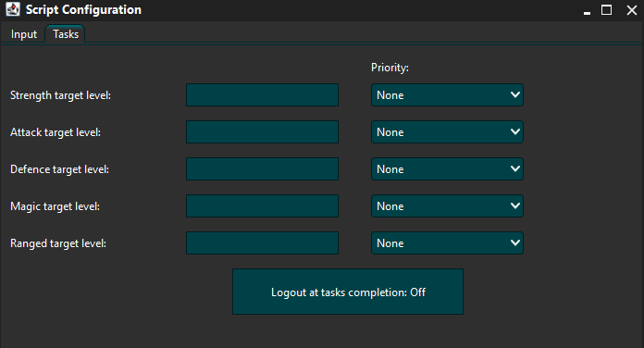644x348 pixels.
Task: Select the Magic target level input
Action: click(x=262, y=205)
